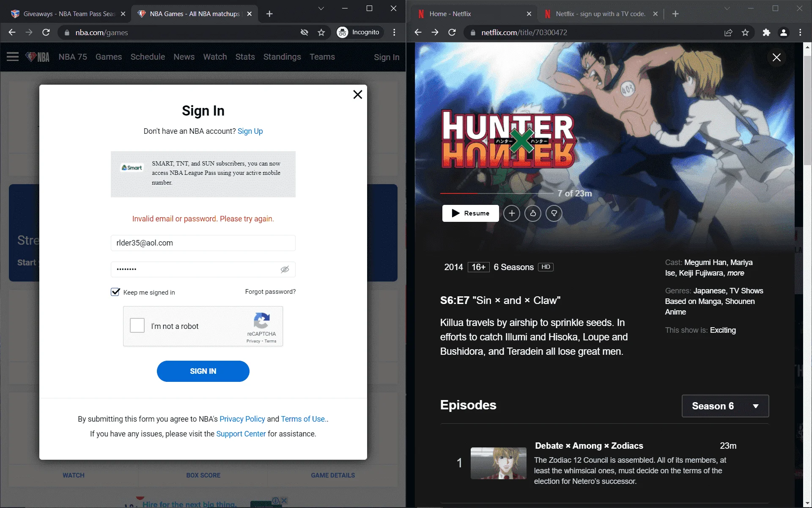812x508 pixels.
Task: Toggle password visibility eye icon
Action: pyautogui.click(x=285, y=269)
